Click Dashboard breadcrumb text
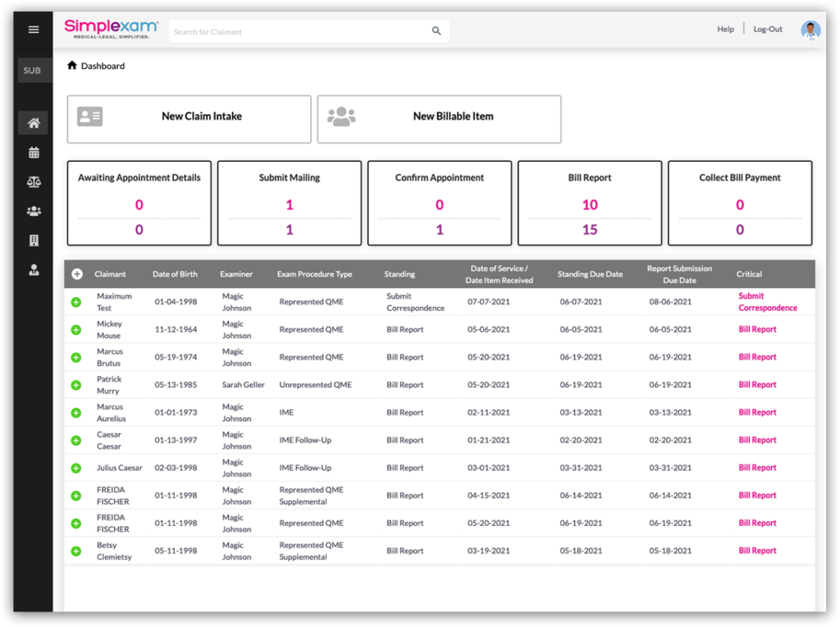This screenshot has width=840, height=627. pos(103,66)
